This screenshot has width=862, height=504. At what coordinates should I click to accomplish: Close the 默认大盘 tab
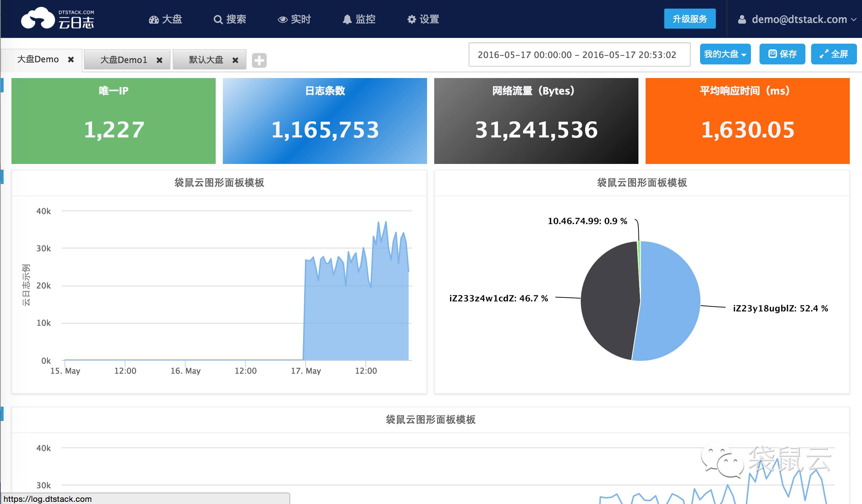point(235,60)
